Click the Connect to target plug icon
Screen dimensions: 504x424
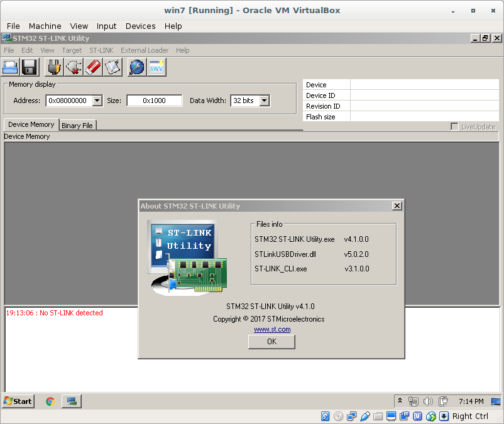click(x=54, y=67)
